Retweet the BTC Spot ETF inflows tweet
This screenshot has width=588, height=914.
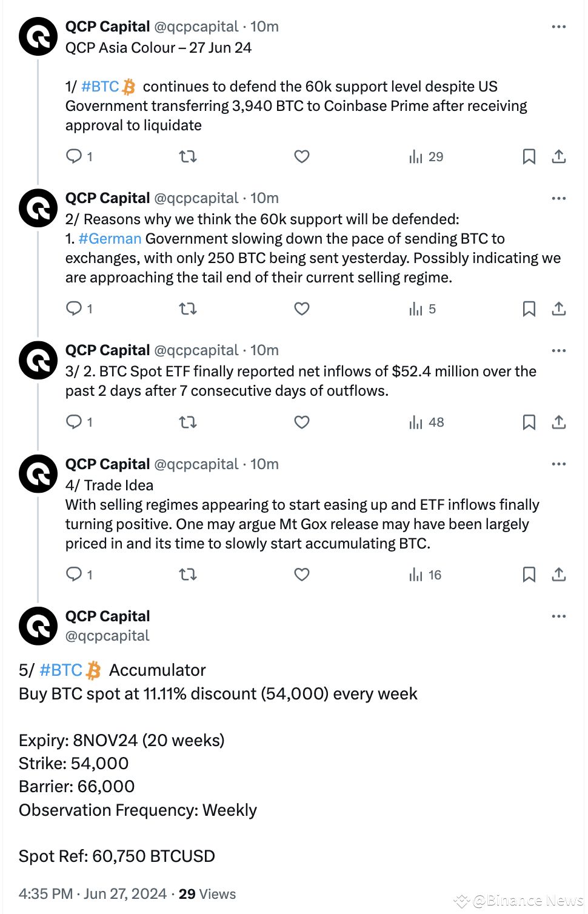pos(188,422)
